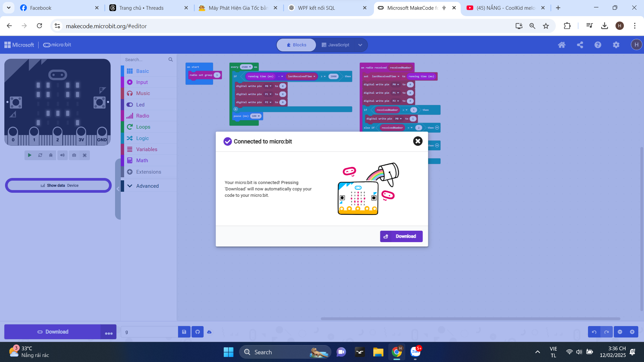644x362 pixels.
Task: Open the Share project icon
Action: pyautogui.click(x=580, y=45)
